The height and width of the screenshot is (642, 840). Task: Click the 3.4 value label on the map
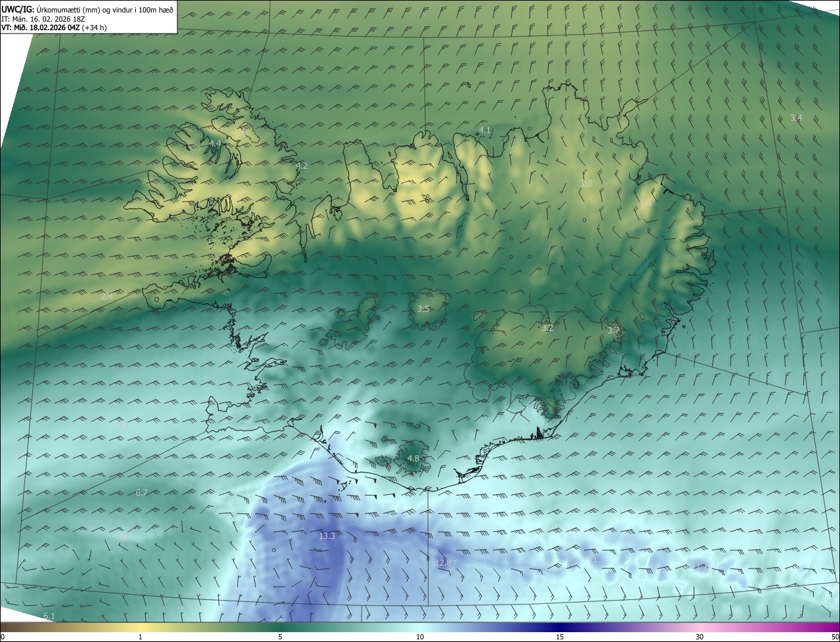click(x=796, y=118)
